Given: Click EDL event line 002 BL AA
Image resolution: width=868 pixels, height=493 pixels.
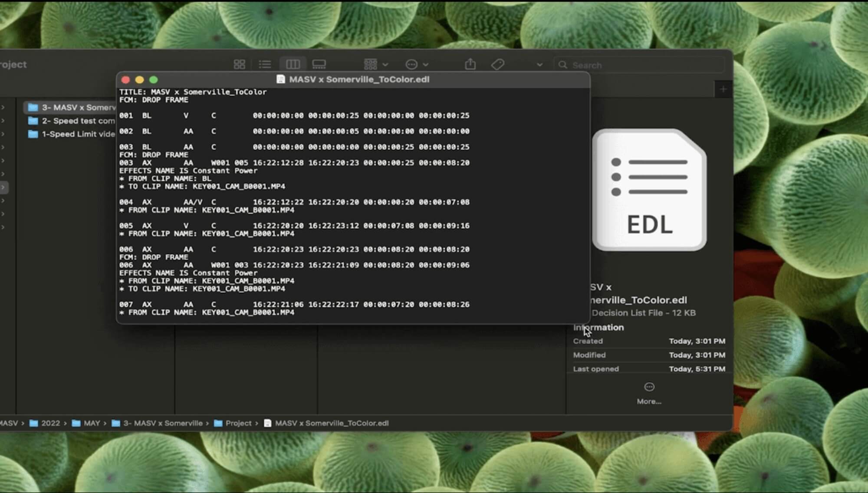Looking at the screenshot, I should [x=294, y=131].
